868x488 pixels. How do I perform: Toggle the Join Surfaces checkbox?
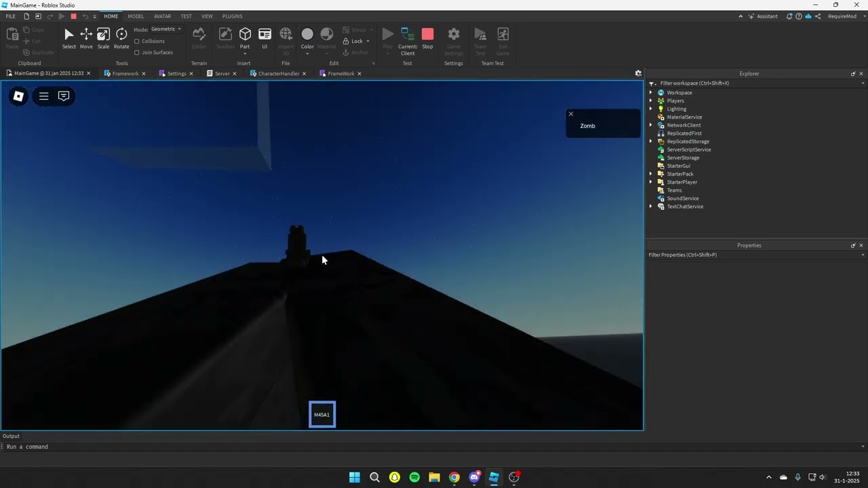click(137, 52)
